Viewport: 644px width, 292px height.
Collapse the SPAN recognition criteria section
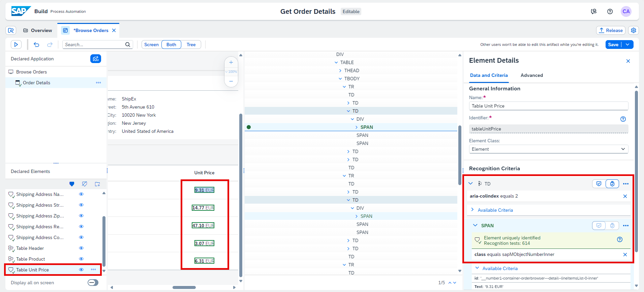(x=475, y=225)
